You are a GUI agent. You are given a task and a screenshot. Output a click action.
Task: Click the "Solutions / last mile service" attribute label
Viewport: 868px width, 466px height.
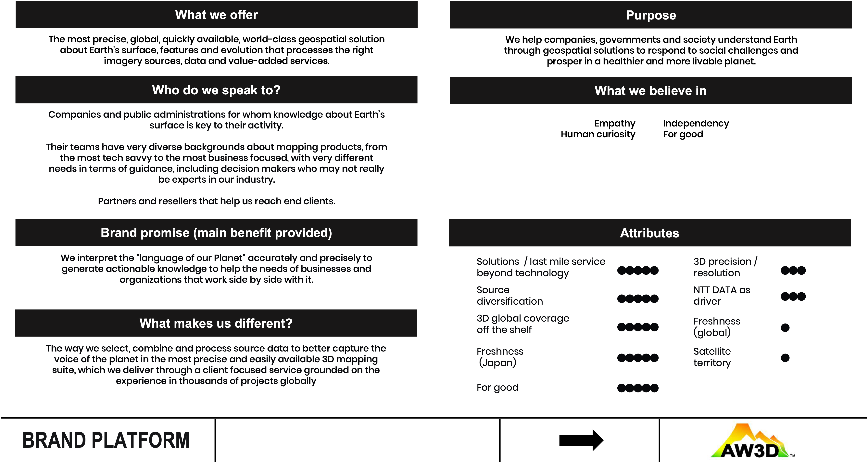541,267
